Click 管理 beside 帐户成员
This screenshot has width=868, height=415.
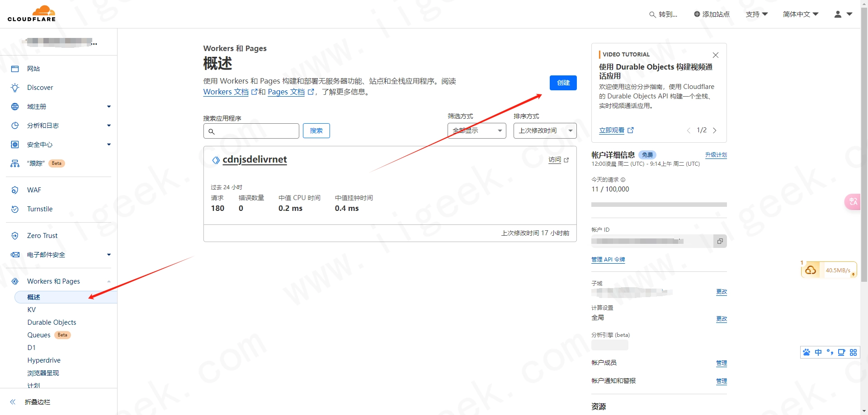click(x=722, y=363)
